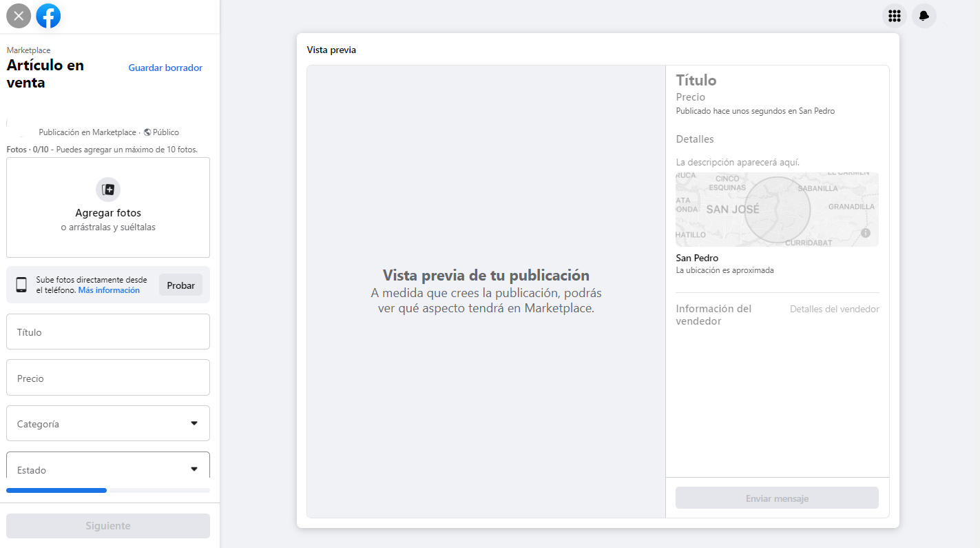Open the notifications bell
The height and width of the screenshot is (548, 980).
tap(924, 16)
